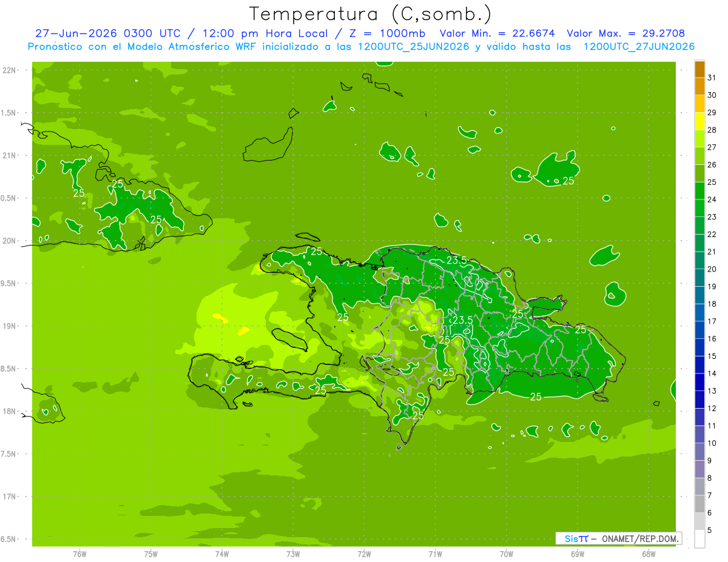
Task: Select the "27-Jun-2026 0300 UTC" date text
Action: tap(107, 33)
